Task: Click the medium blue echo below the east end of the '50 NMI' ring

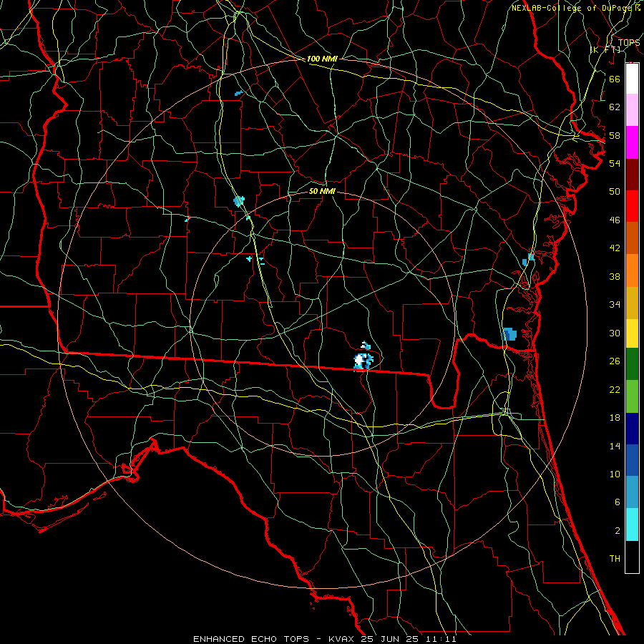Action: (x=509, y=334)
